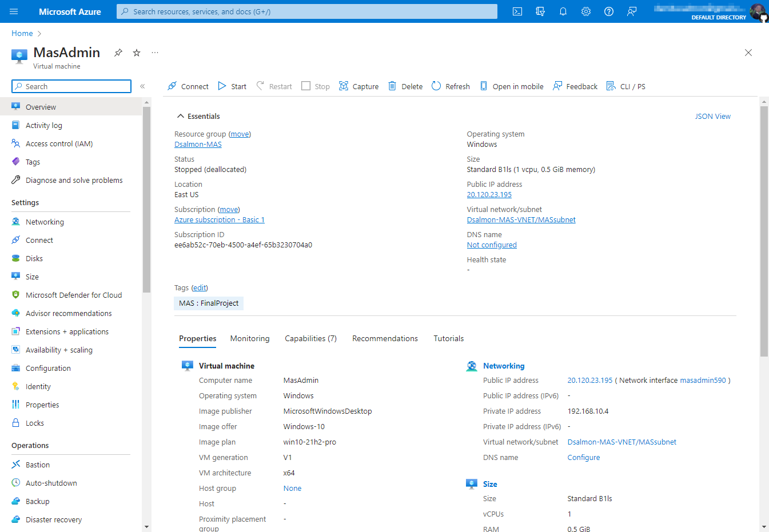Refresh the overview page
This screenshot has height=532, width=769.
pos(451,86)
